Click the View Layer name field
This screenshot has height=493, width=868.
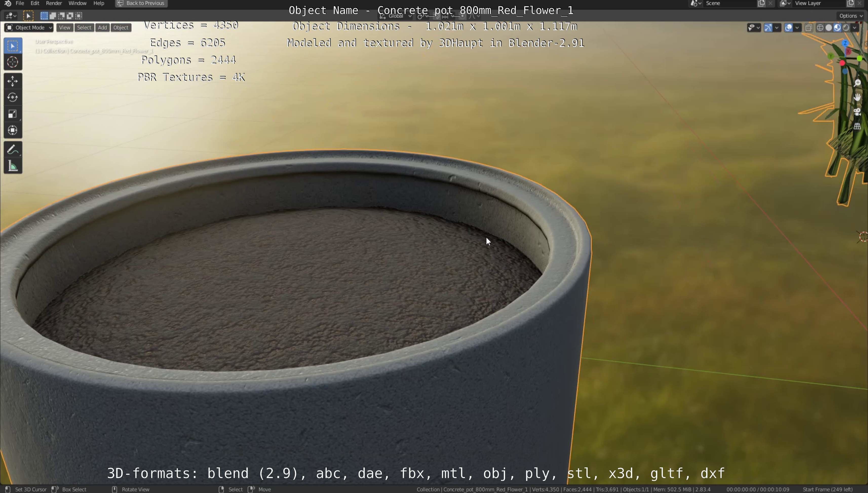pos(819,3)
